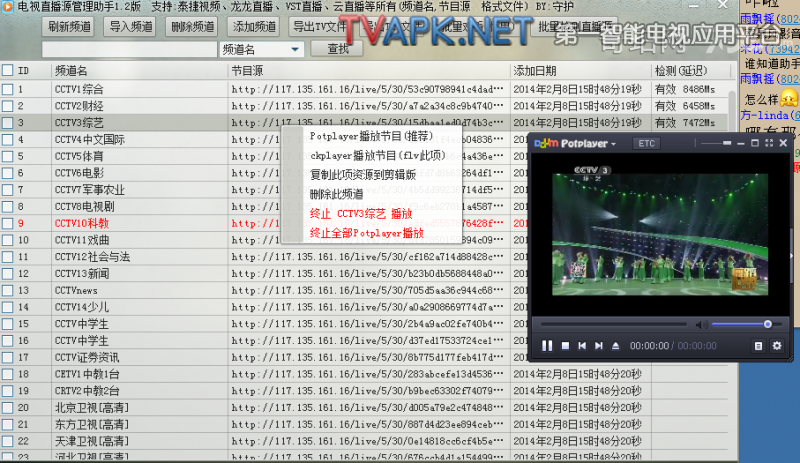Click the app icon in the title bar
This screenshot has height=463, width=800.
coord(7,6)
